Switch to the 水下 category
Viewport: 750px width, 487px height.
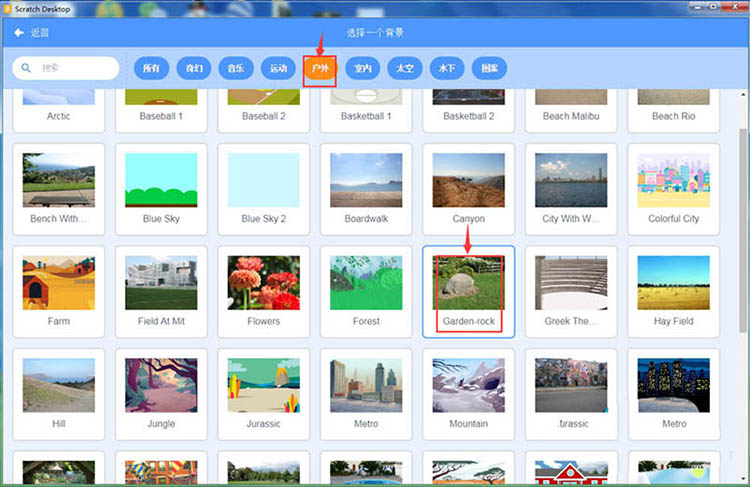pos(447,68)
